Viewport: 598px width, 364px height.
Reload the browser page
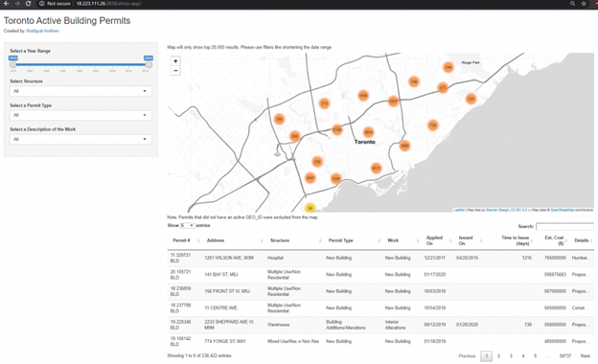point(28,4)
